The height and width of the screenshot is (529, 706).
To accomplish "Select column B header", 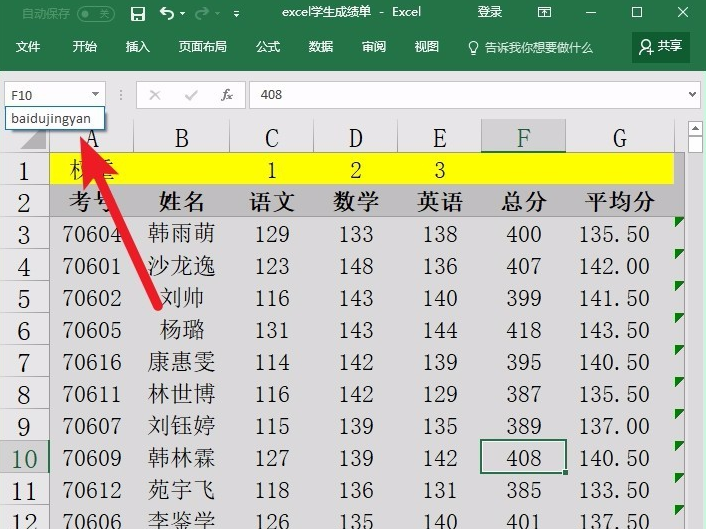I will [x=181, y=137].
